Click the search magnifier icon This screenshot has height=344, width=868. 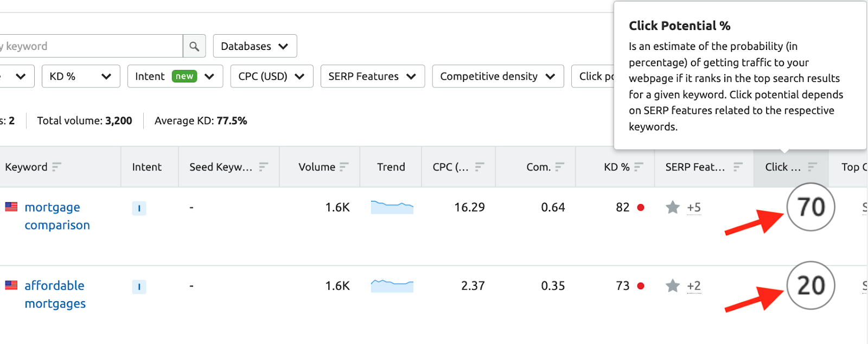point(194,46)
